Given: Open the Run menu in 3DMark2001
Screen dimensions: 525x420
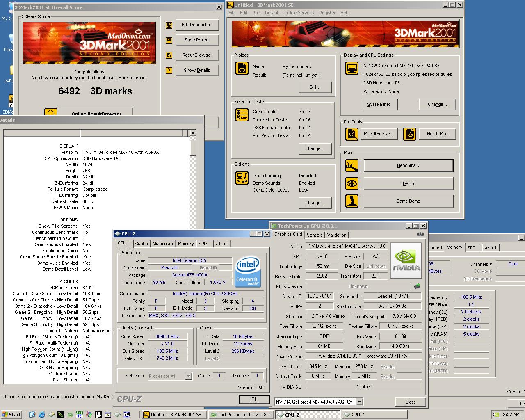Looking at the screenshot, I should click(256, 13).
